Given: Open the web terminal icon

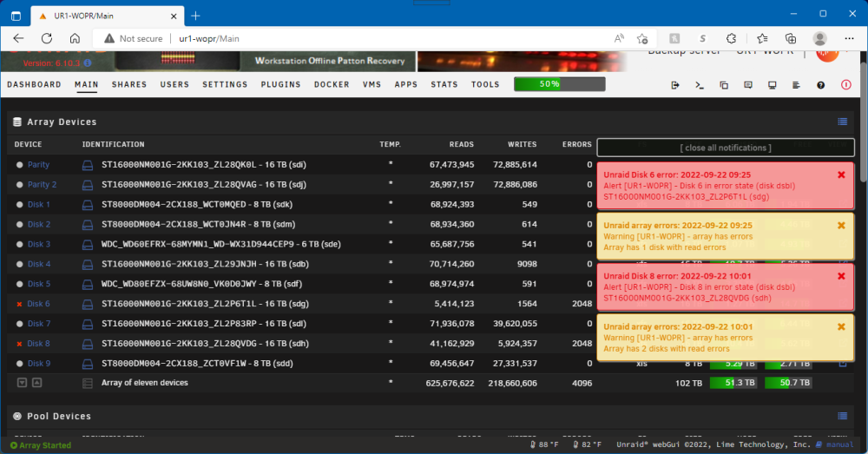Looking at the screenshot, I should [699, 85].
